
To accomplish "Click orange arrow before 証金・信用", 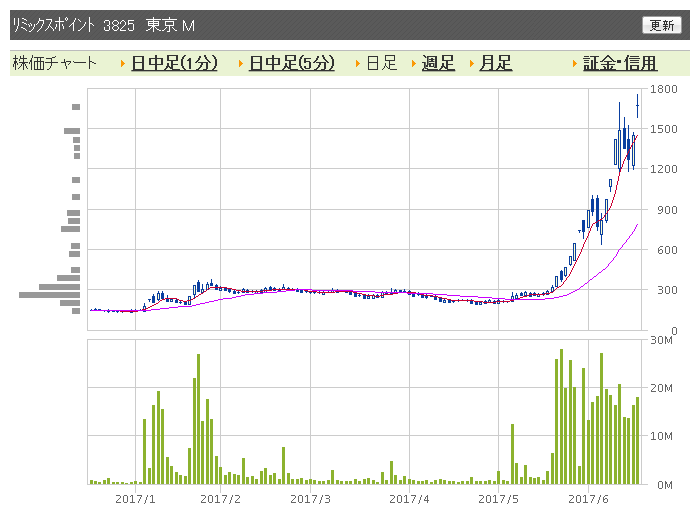I will [575, 63].
